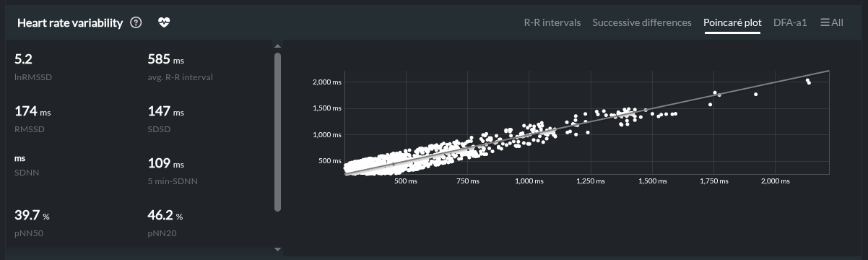Switch to the DFA-a1 tab
868x260 pixels.
pyautogui.click(x=790, y=22)
